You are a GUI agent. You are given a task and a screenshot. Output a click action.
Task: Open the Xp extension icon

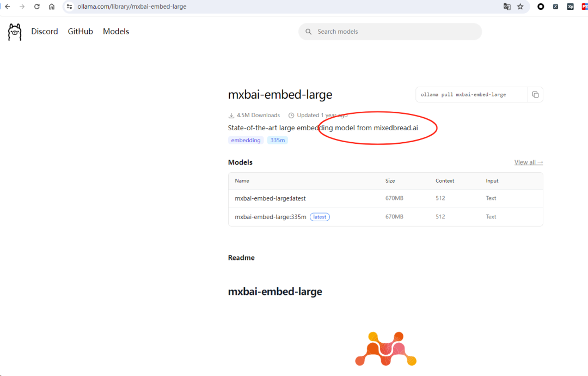[571, 7]
